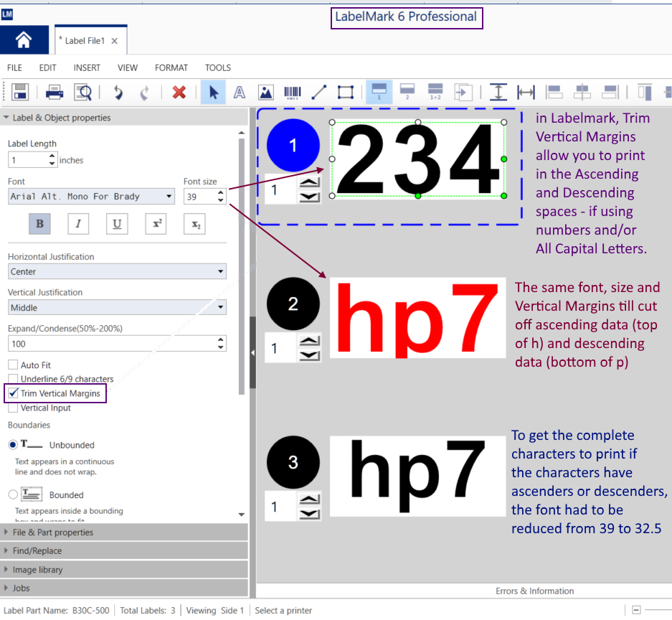Decrease label 2 copies with down arrow
The image size is (672, 620).
(x=309, y=356)
